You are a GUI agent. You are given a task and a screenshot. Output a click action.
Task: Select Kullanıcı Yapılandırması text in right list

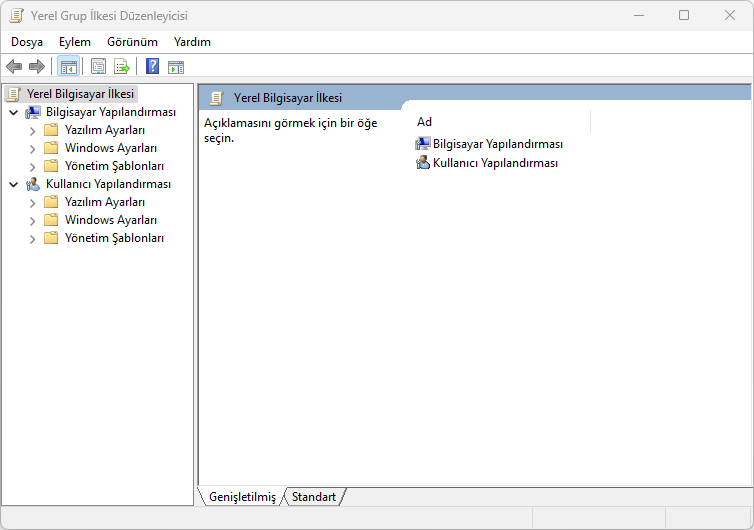[x=495, y=163]
